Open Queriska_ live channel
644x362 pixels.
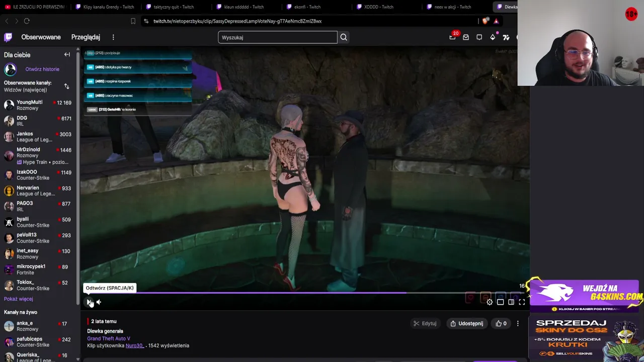(38, 356)
